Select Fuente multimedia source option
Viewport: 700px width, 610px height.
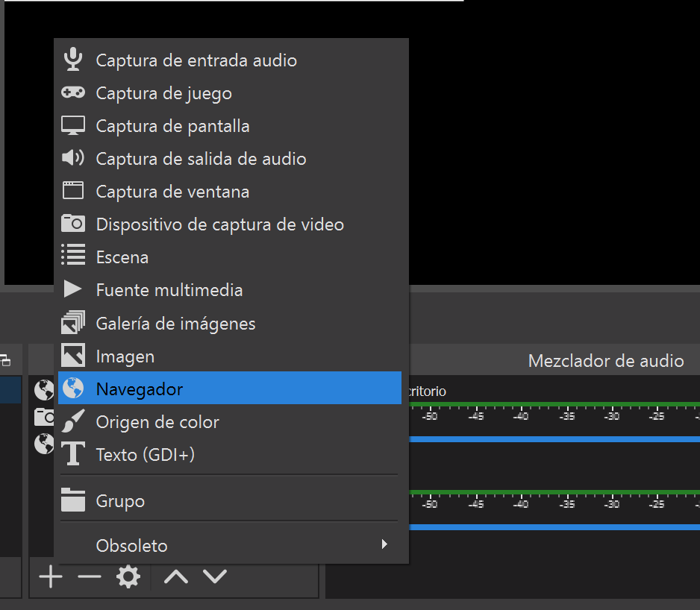[x=169, y=290]
